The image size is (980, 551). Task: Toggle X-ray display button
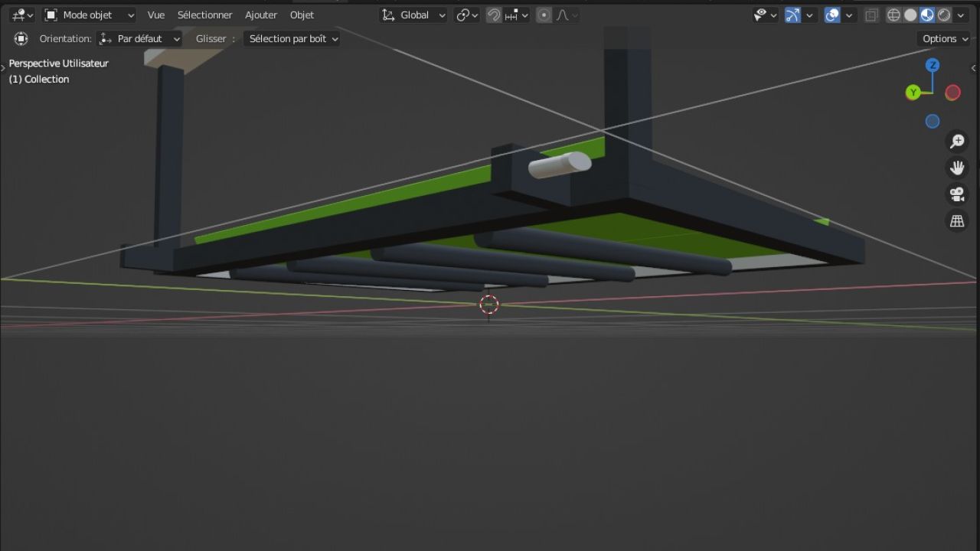(x=872, y=15)
